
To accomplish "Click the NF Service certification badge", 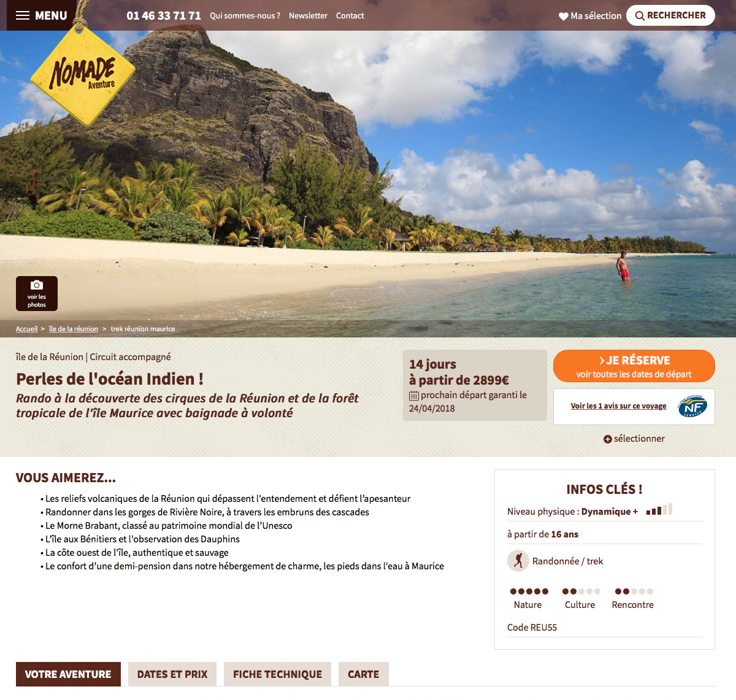I will click(x=692, y=406).
